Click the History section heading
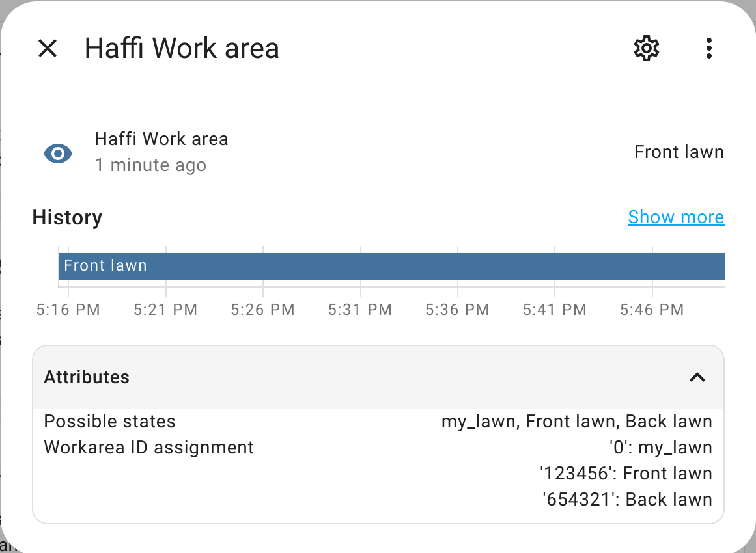This screenshot has height=553, width=756. tap(67, 217)
